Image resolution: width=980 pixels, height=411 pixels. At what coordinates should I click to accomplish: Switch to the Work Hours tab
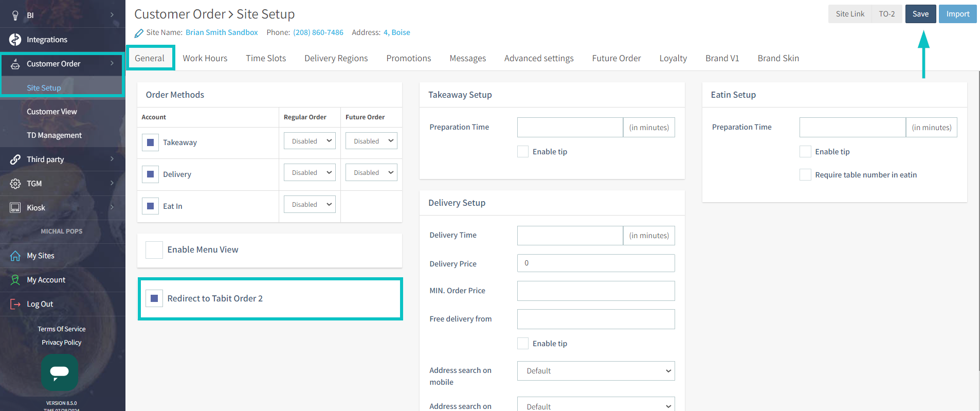click(205, 58)
